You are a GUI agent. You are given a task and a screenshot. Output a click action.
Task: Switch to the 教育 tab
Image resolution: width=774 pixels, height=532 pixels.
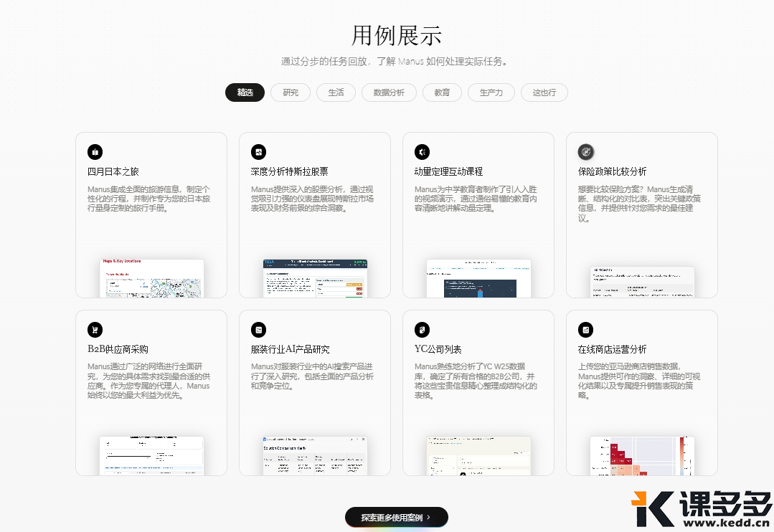click(x=442, y=92)
